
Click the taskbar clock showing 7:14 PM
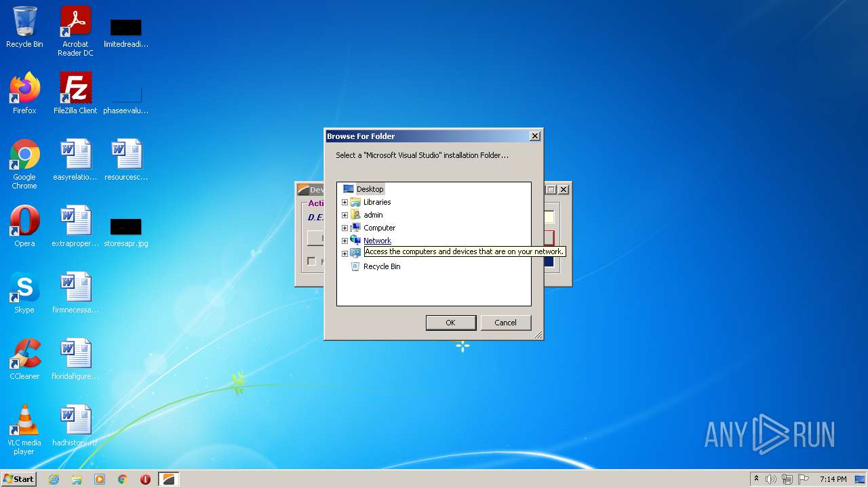833,479
